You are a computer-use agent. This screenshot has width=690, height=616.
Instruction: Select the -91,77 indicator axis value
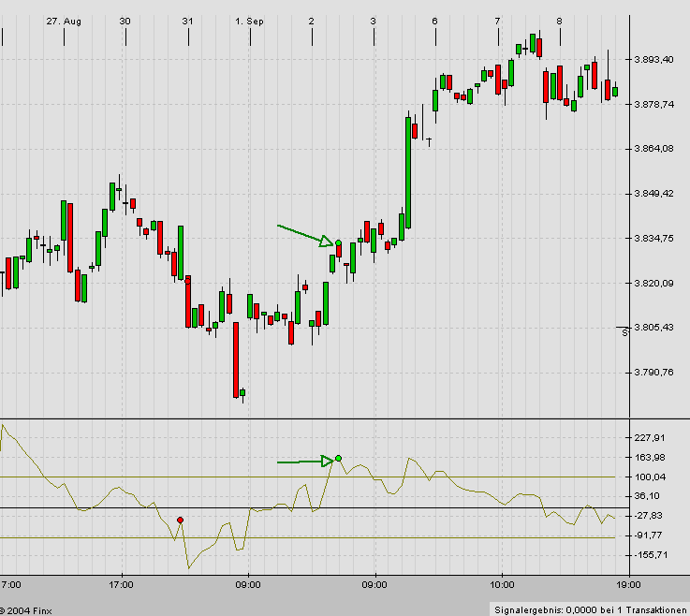tap(650, 535)
